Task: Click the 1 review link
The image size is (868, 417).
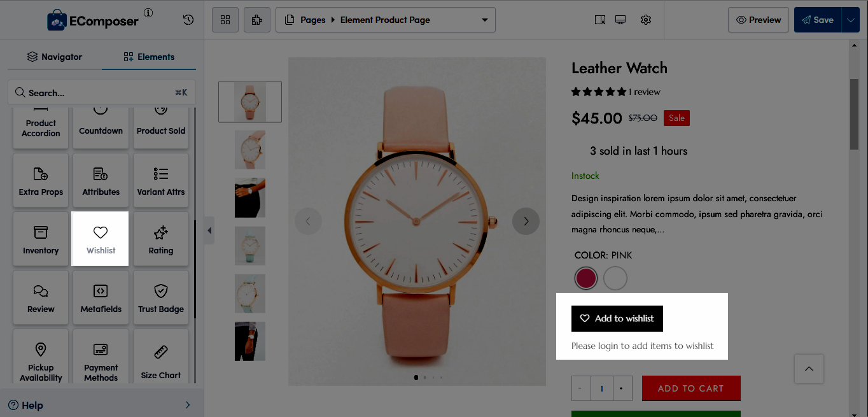Action: pos(645,92)
